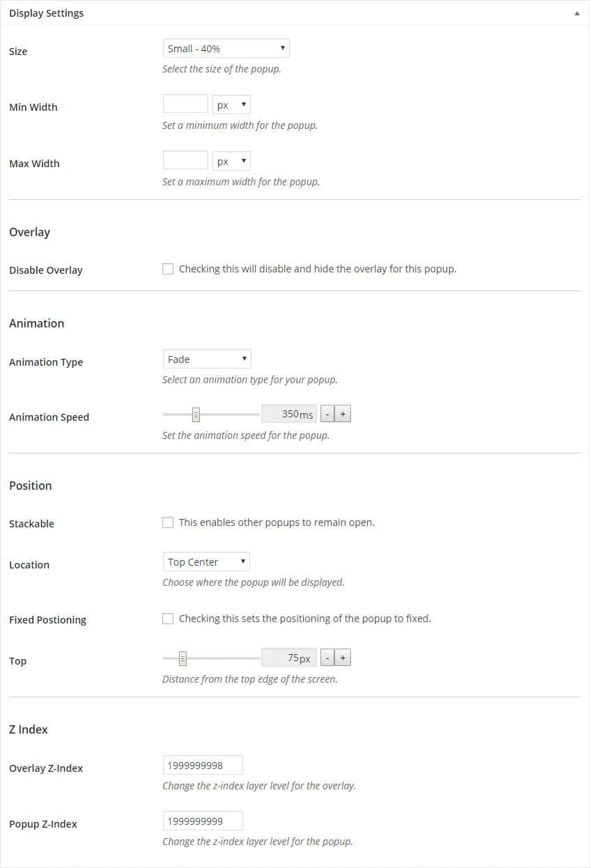Click the minus button for Top distance
This screenshot has width=590, height=868.
[x=327, y=657]
